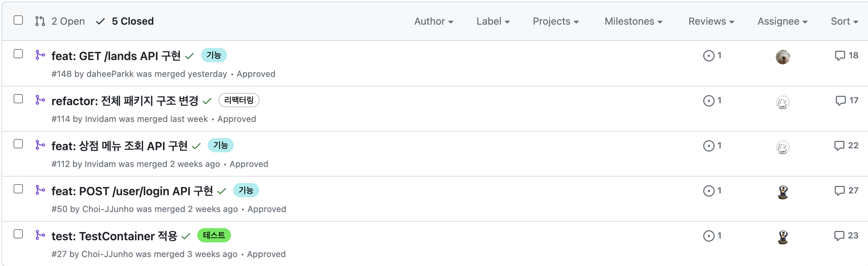This screenshot has height=266, width=868.
Task: Click linked issue icon on TestContainer row
Action: [x=709, y=236]
